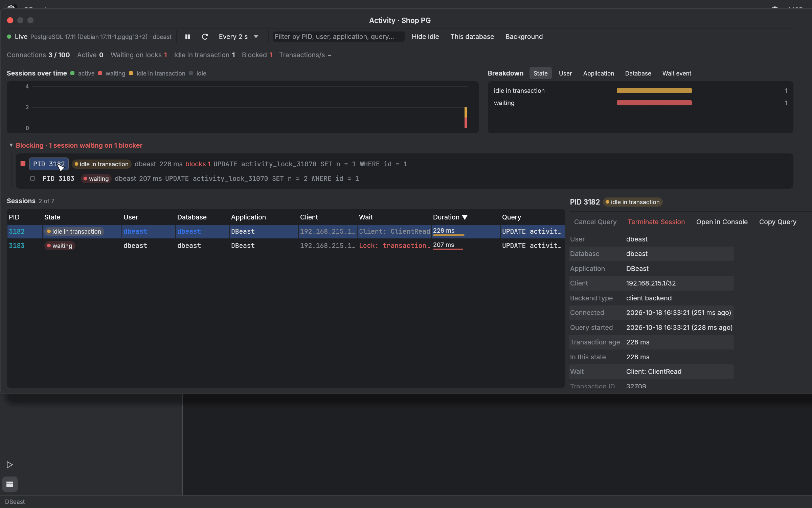Click Open in Console

[722, 222]
